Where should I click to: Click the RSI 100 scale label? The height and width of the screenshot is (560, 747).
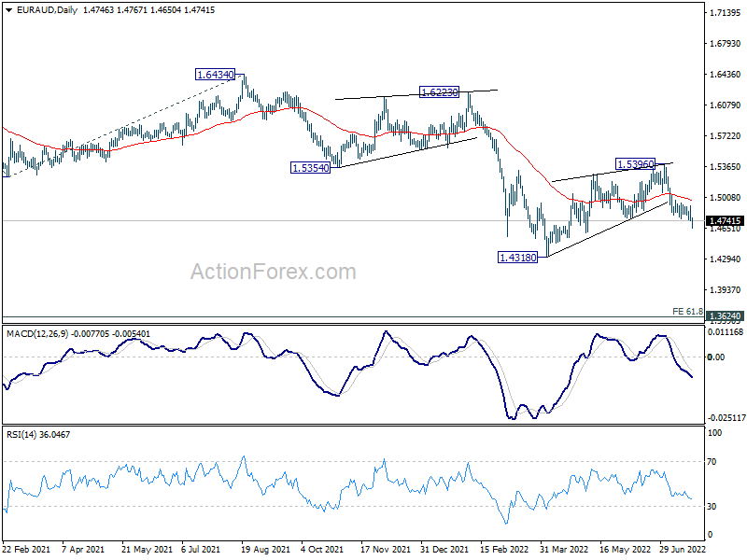click(714, 433)
